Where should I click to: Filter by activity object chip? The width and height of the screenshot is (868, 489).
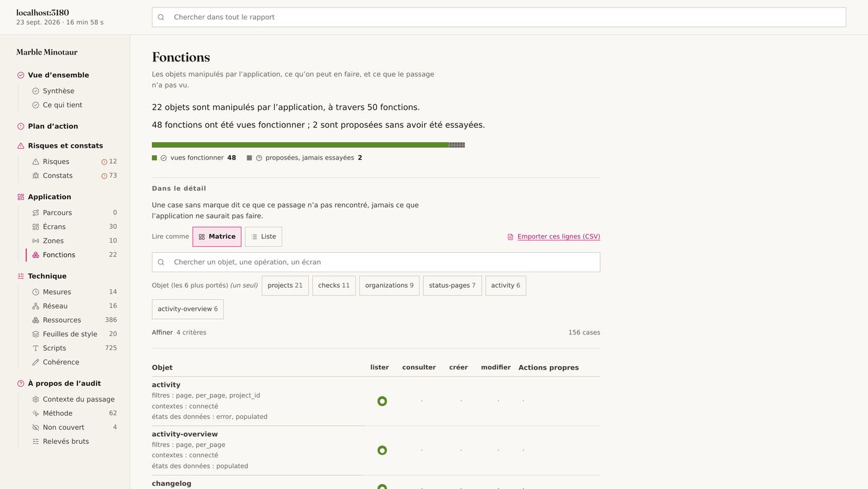point(506,285)
